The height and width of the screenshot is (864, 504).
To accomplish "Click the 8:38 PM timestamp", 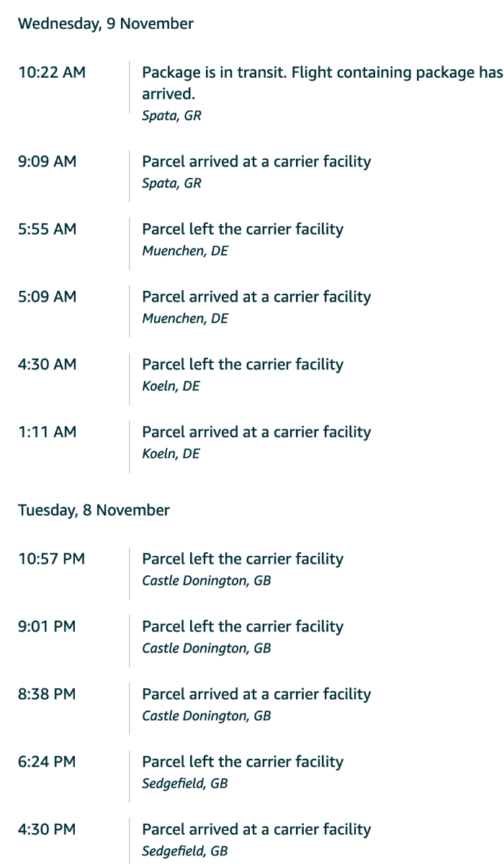I will pos(47,694).
